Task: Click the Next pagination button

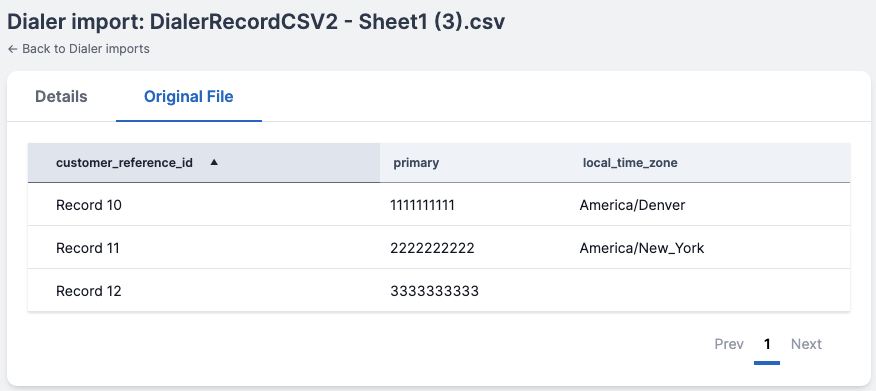Action: pos(806,344)
